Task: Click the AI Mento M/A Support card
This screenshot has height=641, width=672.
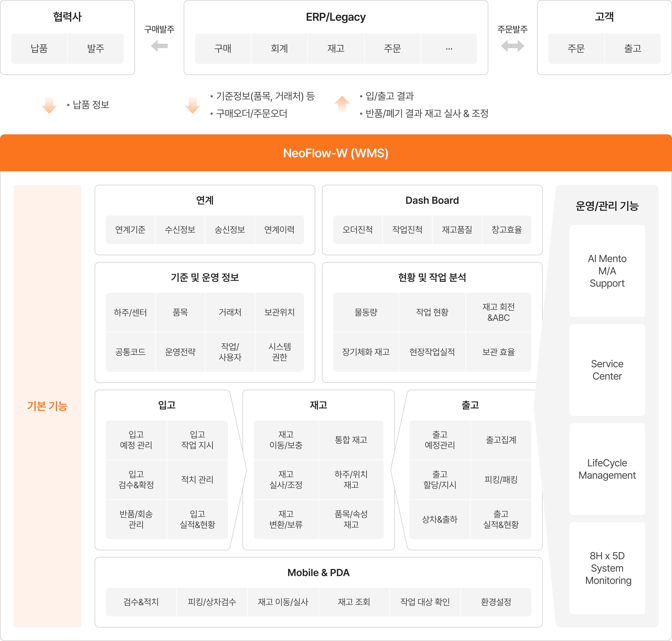Action: click(607, 271)
